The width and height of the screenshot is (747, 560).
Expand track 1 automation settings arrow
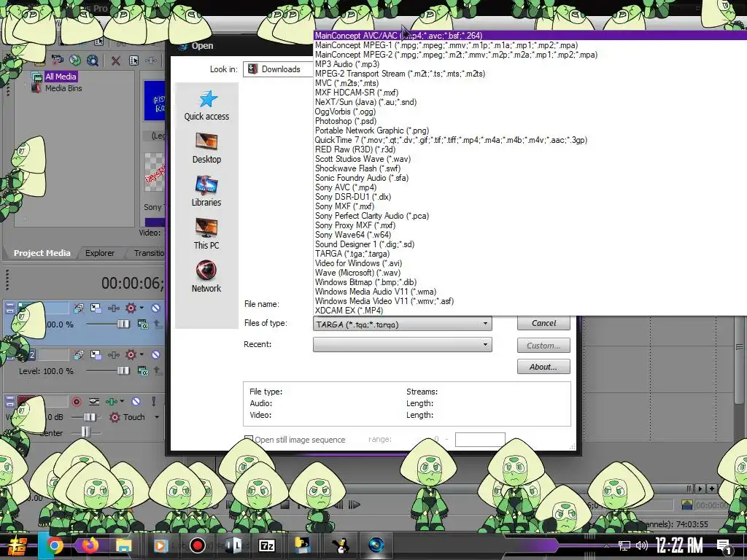142,308
